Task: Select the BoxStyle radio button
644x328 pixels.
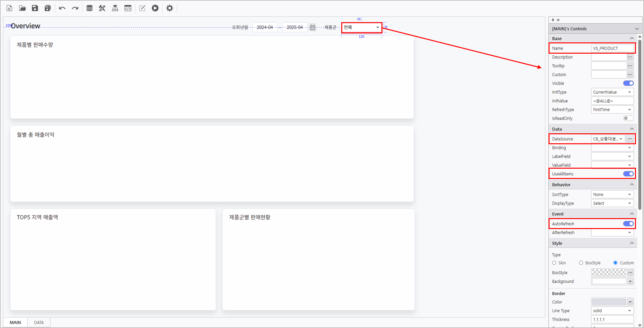Action: (581, 263)
